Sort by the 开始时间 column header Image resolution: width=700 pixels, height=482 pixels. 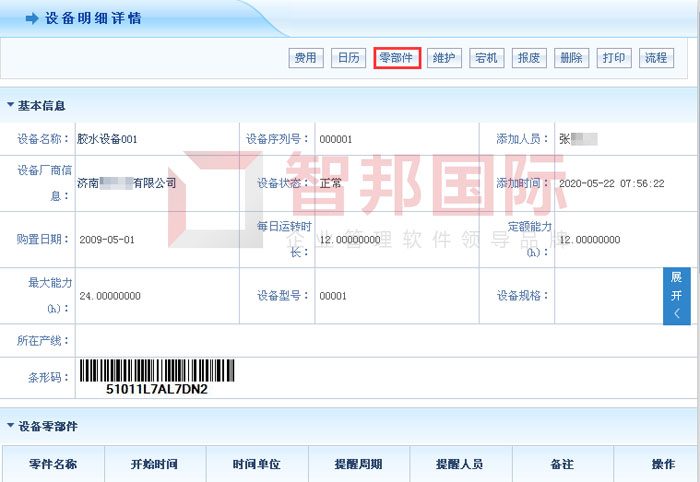(154, 465)
